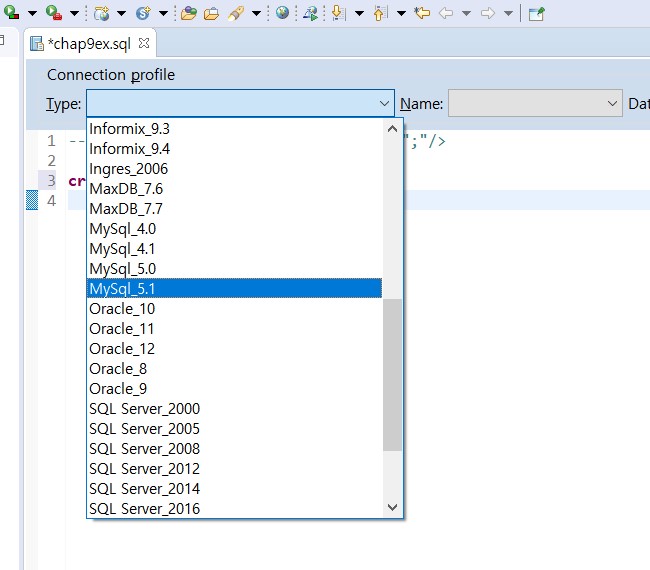Viewport: 650px width, 570px height.
Task: Click the dropdown list scrollbar thumb
Action: 392,375
